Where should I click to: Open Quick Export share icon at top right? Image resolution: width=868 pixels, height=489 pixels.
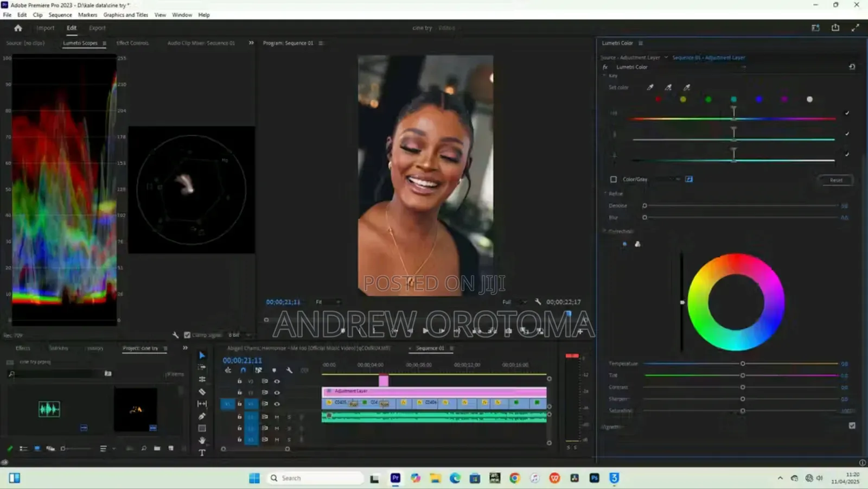pos(835,28)
